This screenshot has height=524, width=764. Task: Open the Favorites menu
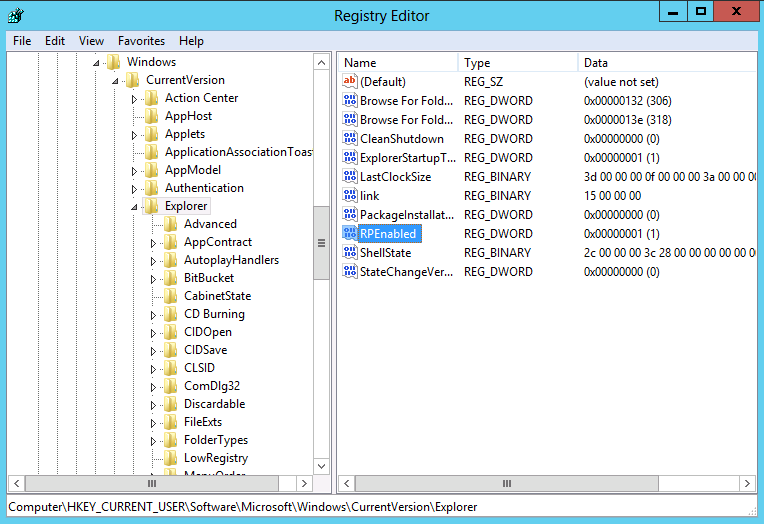click(x=141, y=41)
